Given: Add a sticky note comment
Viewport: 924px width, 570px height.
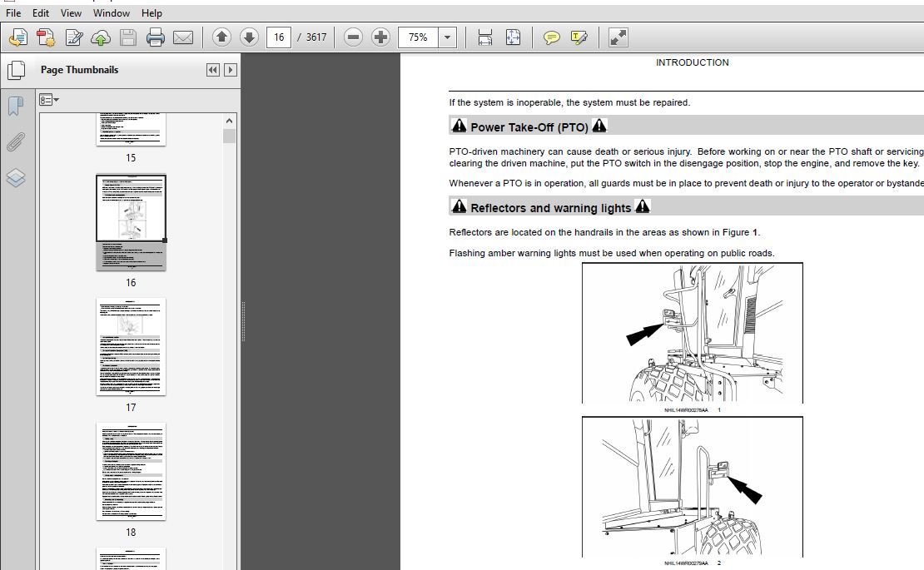Looking at the screenshot, I should coord(551,37).
